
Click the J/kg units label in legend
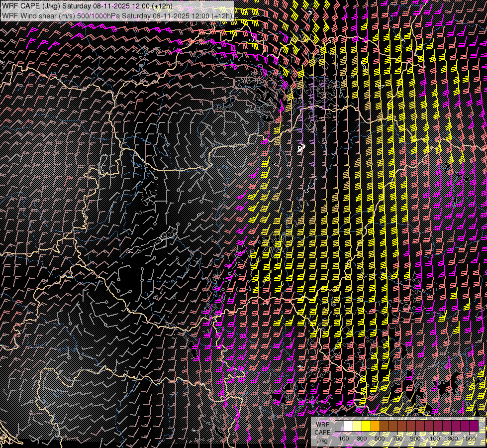(322, 440)
